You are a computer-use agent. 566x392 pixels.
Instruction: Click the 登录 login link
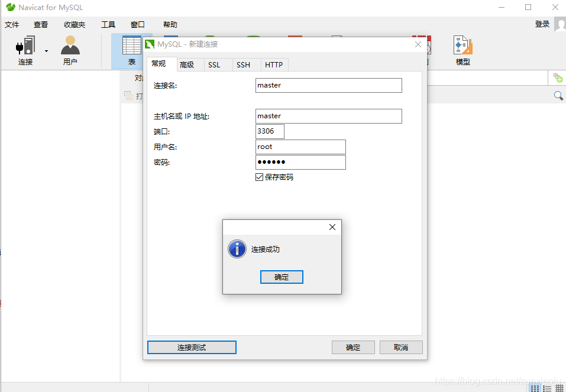coord(542,24)
